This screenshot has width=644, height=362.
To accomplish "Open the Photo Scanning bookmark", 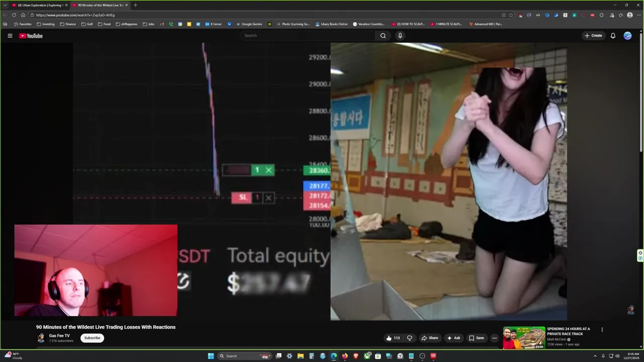I will [293, 24].
